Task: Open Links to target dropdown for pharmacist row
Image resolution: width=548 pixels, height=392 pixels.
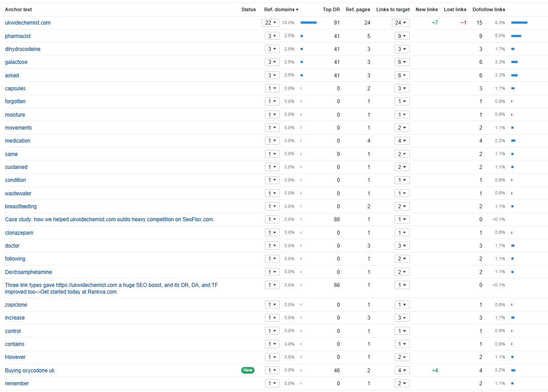Action: click(x=402, y=36)
